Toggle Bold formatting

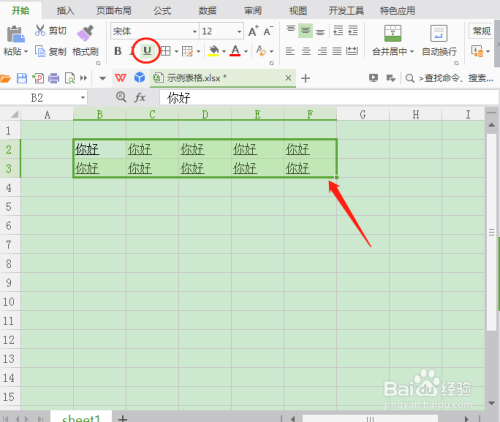pyautogui.click(x=118, y=51)
